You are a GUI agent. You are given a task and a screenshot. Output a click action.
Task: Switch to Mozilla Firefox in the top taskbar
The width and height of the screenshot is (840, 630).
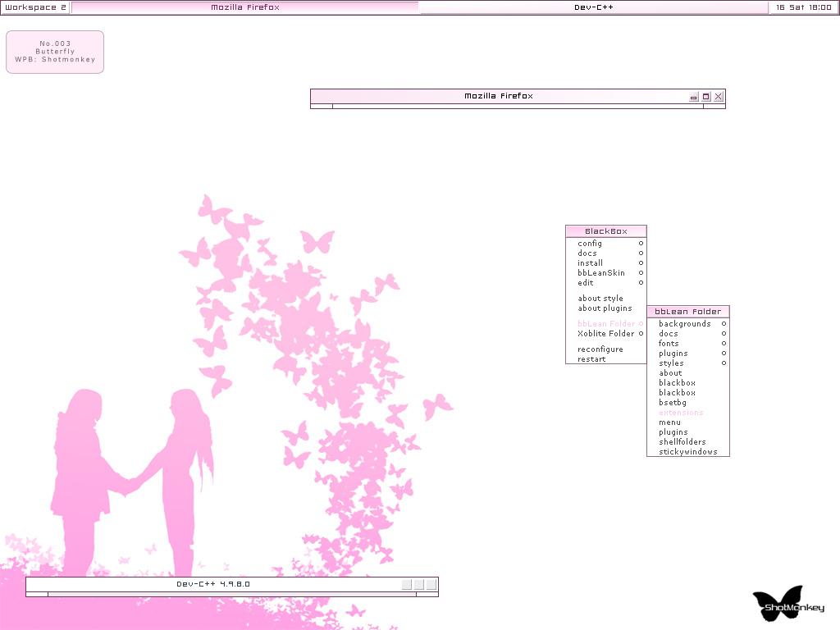(x=245, y=7)
